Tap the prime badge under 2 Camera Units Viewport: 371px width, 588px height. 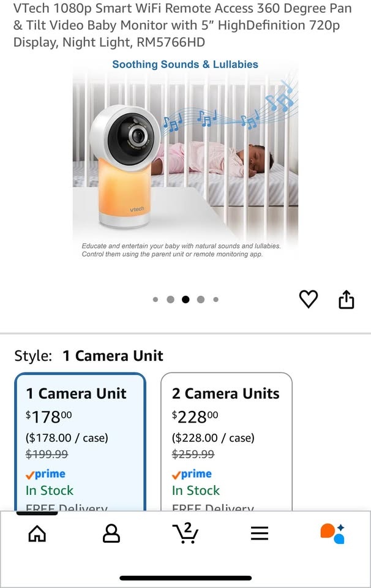(192, 474)
